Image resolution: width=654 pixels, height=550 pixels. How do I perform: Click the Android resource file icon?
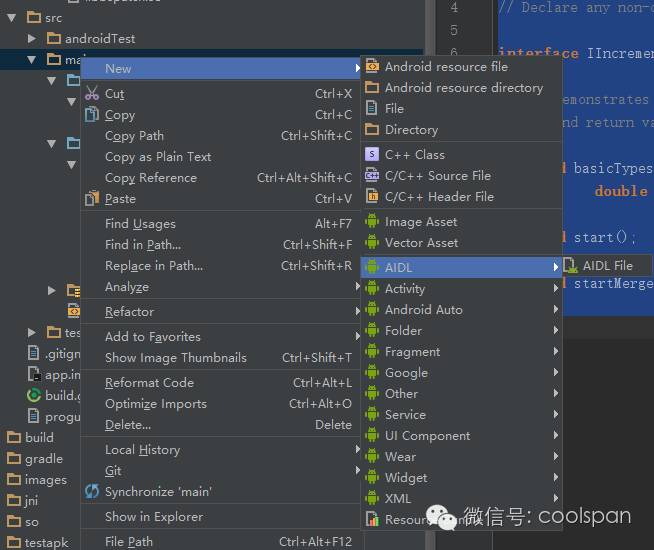click(x=372, y=66)
